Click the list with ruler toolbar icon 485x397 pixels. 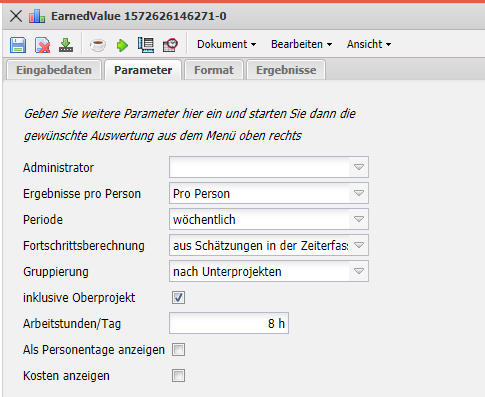[146, 45]
